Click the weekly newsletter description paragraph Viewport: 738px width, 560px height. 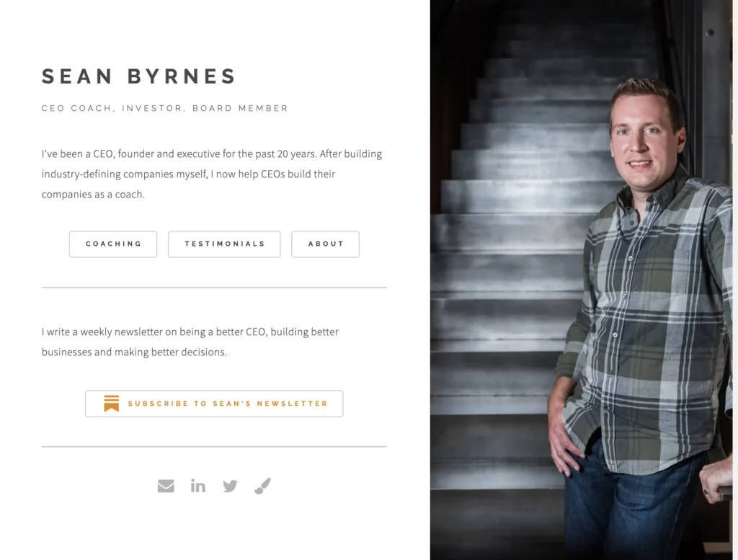190,342
